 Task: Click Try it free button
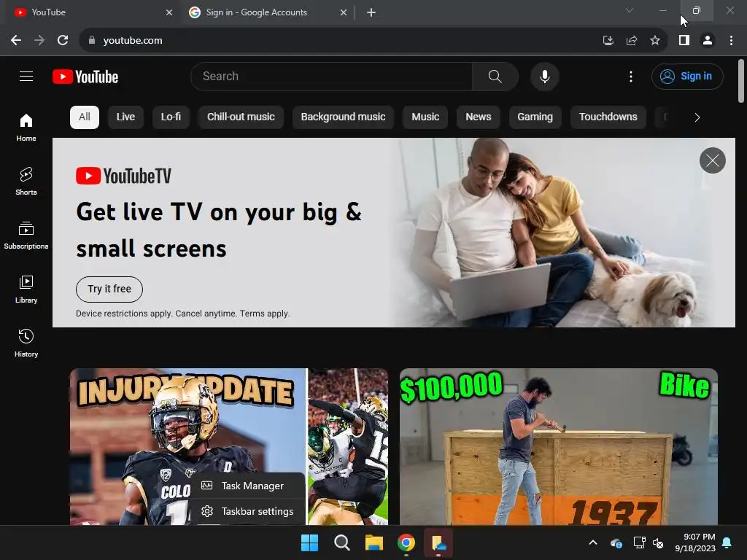click(109, 289)
